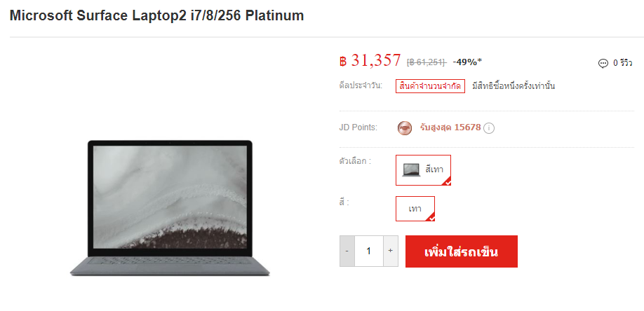Select the สีเทา product variant option
The height and width of the screenshot is (311, 644).
tap(424, 170)
